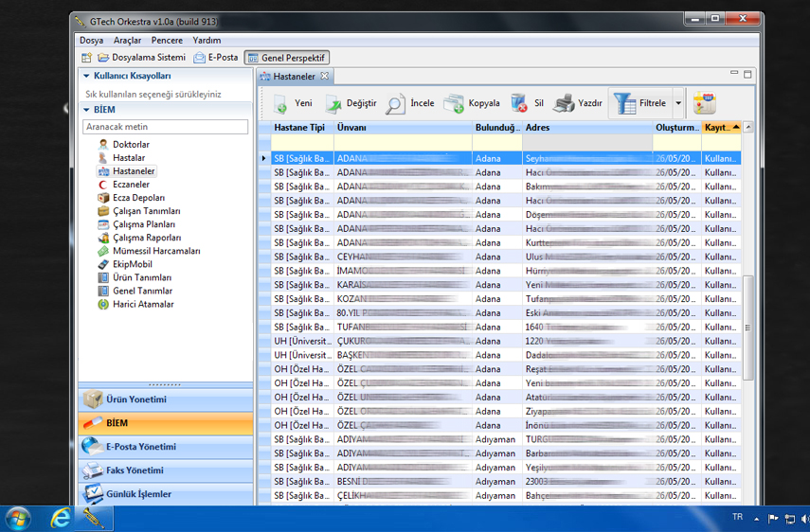Click the Değiştir edit icon
The width and height of the screenshot is (810, 532).
[333, 103]
